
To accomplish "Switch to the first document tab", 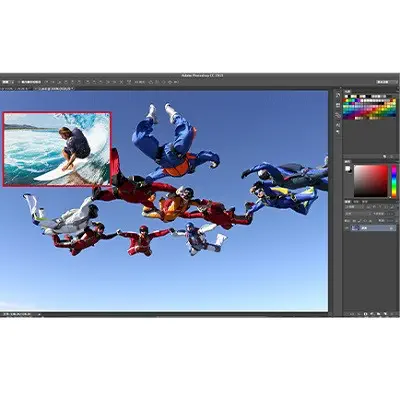I will [15, 89].
